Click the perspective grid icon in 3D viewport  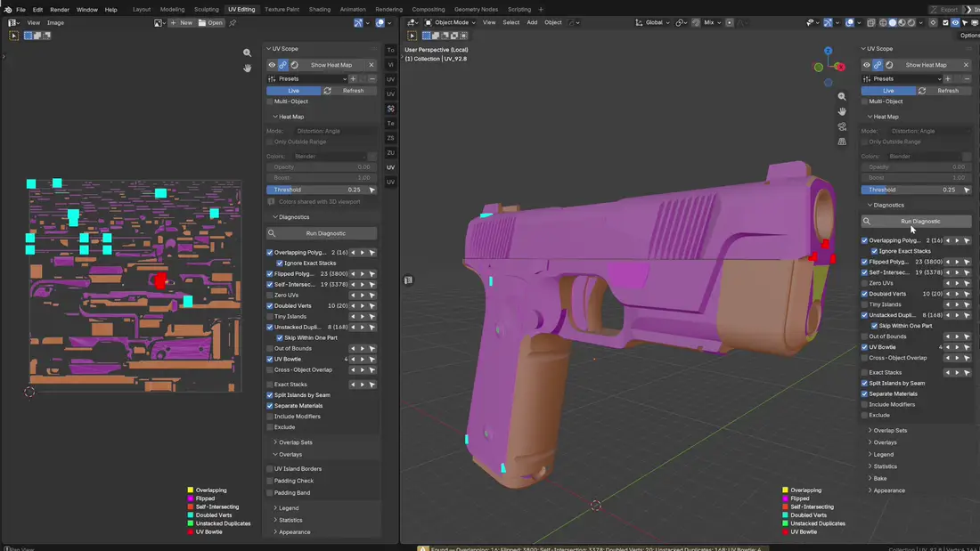pos(842,142)
